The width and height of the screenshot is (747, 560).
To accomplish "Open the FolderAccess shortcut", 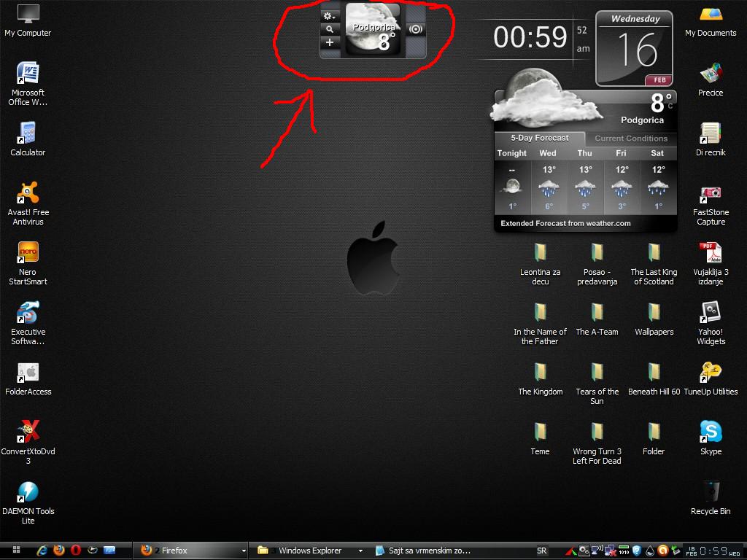I will pos(28,379).
